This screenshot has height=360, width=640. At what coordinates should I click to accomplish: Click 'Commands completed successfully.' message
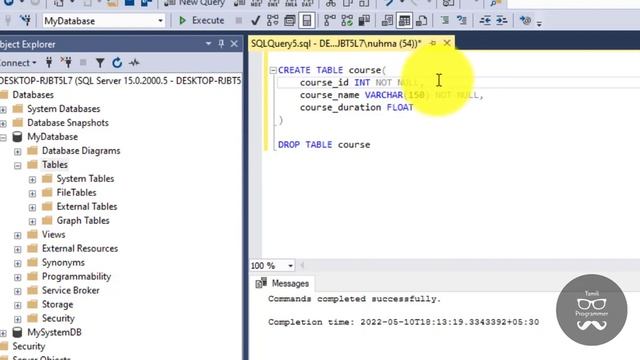pos(354,299)
